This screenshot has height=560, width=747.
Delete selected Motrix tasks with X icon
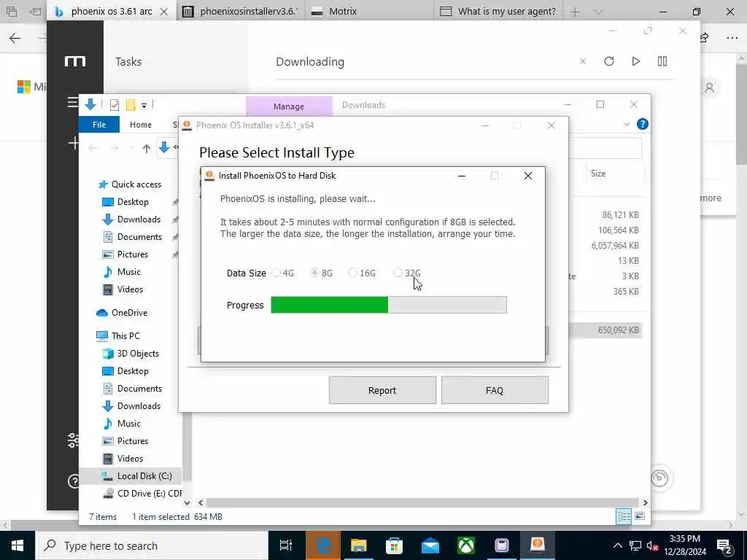coord(583,61)
